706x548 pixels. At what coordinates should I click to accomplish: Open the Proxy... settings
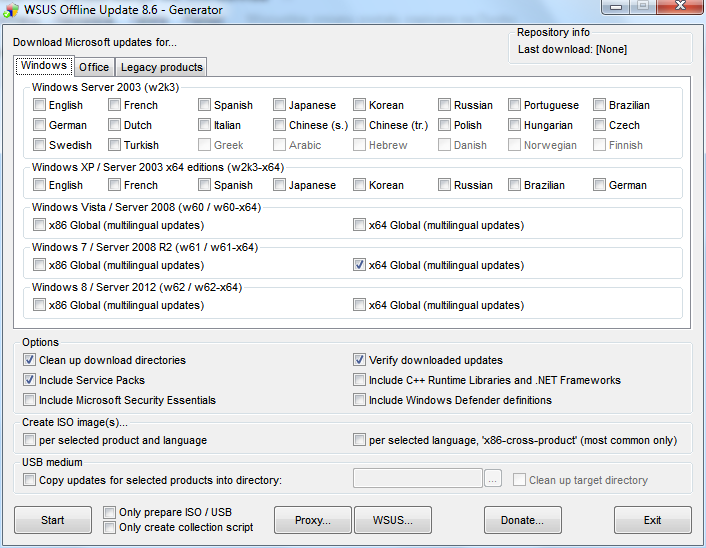coord(313,520)
